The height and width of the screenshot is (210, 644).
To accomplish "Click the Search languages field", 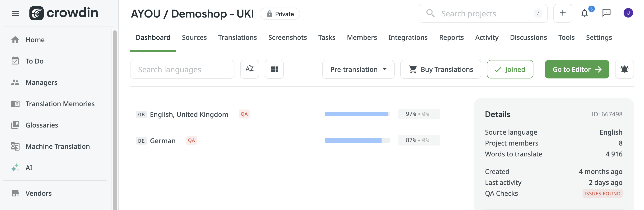I will tap(182, 69).
